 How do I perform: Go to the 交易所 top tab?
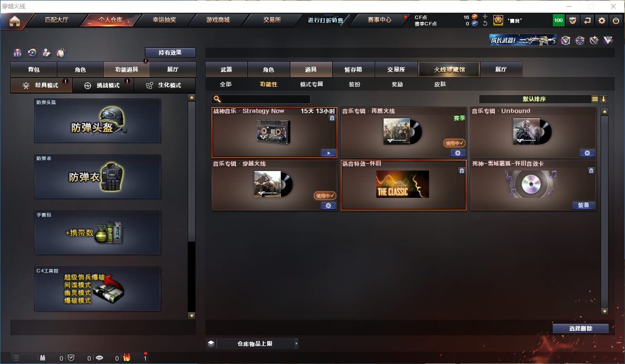click(x=272, y=20)
